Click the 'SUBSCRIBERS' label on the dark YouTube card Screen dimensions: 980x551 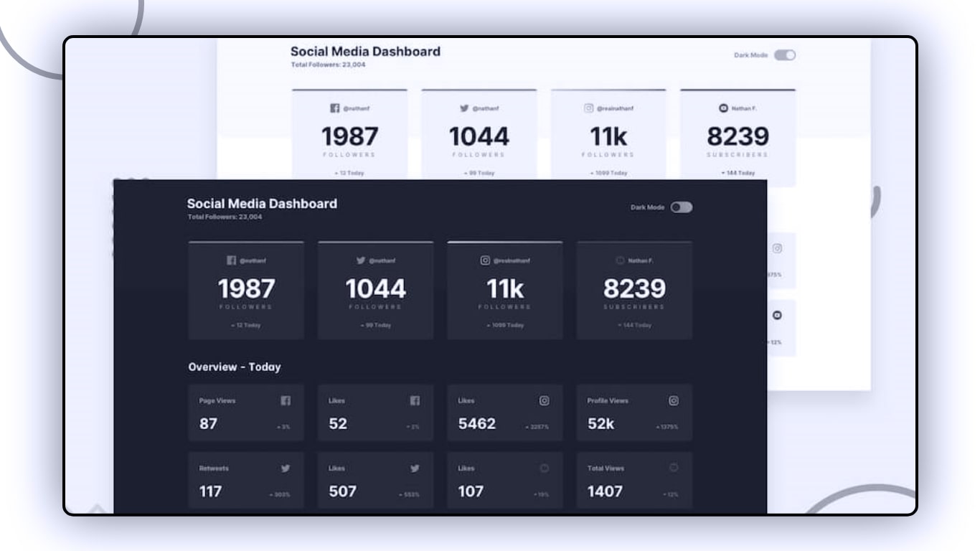pos(635,307)
